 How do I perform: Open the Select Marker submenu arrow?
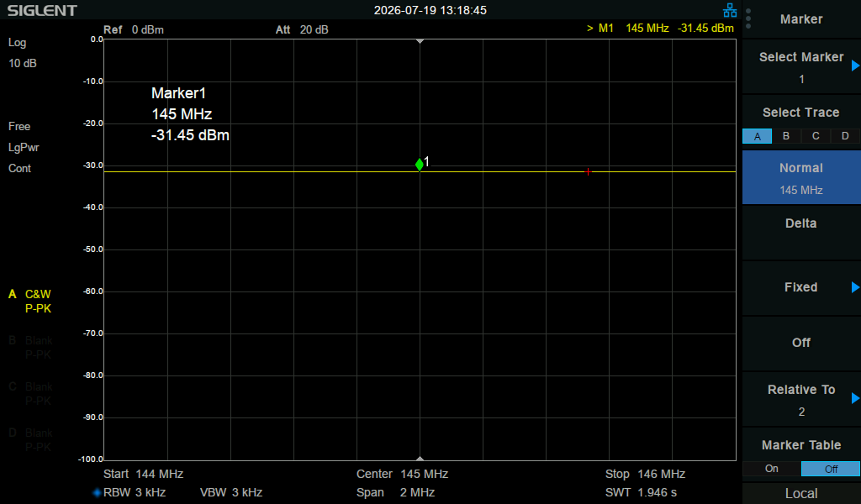pos(855,66)
